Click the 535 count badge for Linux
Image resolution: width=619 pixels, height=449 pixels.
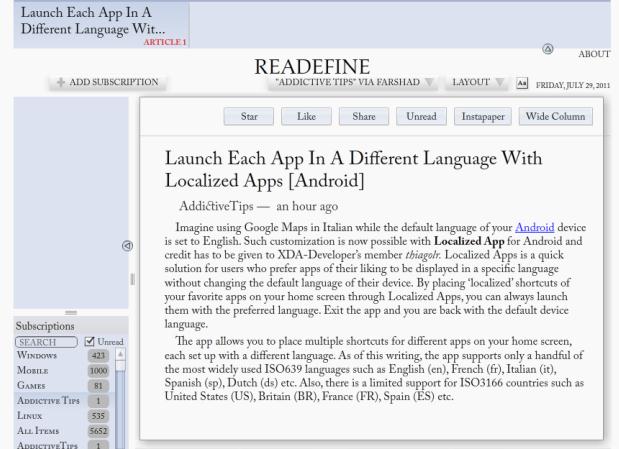point(98,415)
